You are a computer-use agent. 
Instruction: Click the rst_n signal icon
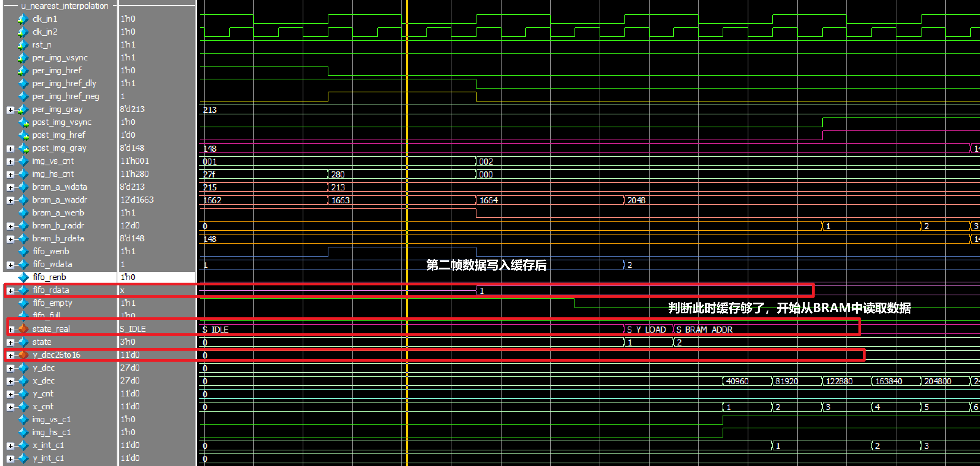pos(23,45)
